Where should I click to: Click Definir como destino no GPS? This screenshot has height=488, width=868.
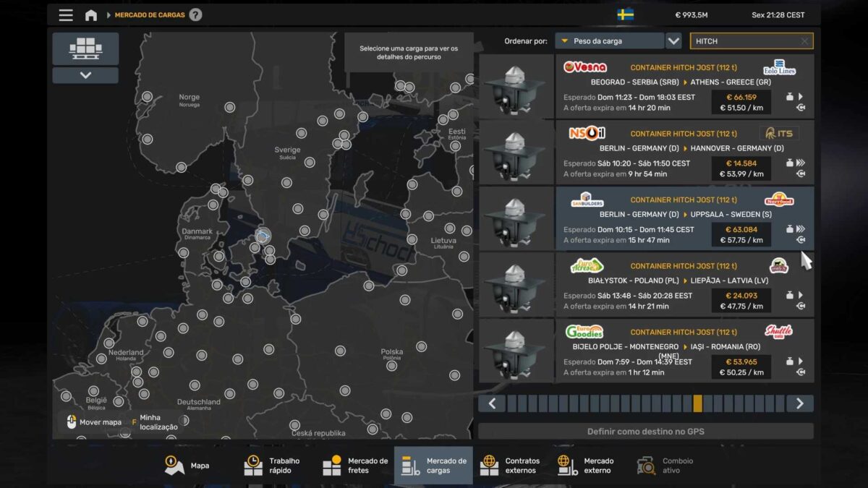(x=645, y=432)
